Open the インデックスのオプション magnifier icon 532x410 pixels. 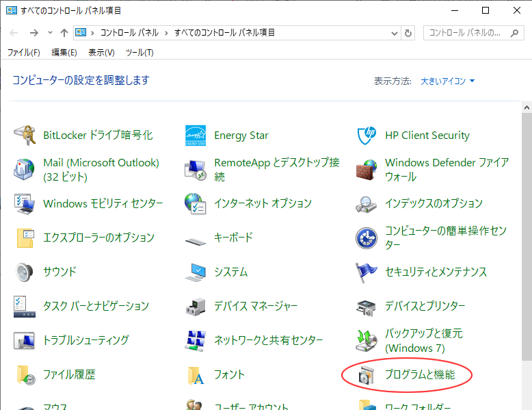coord(367,203)
